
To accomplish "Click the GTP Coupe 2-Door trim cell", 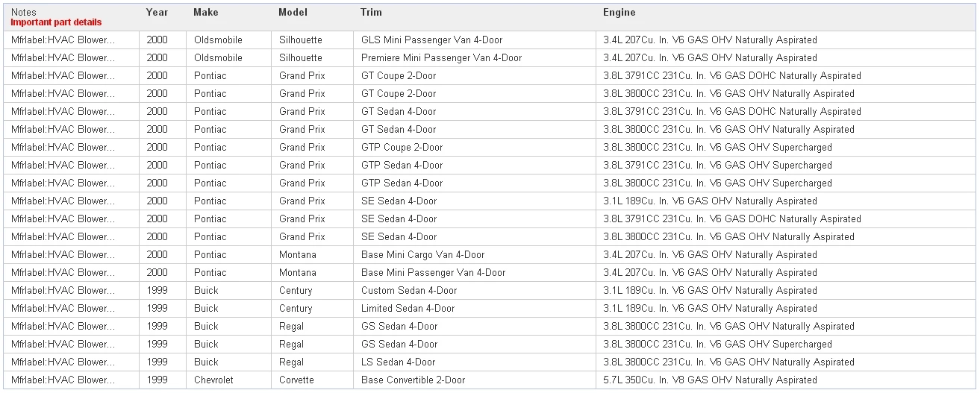I will click(475, 148).
